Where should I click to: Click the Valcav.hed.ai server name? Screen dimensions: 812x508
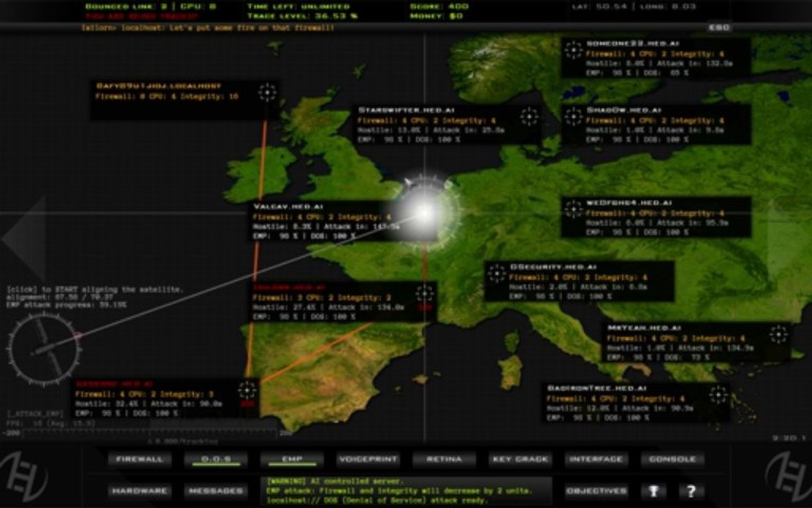(x=288, y=206)
